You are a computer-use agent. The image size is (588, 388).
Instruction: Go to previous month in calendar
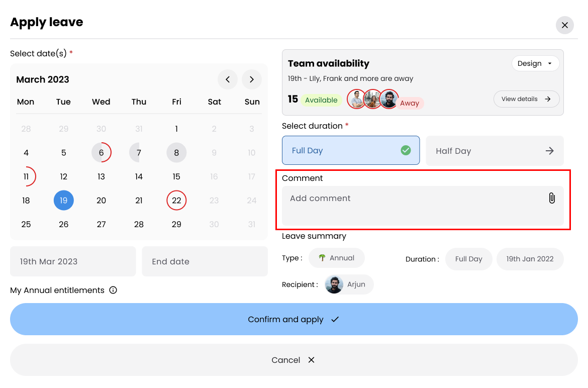[x=228, y=79]
